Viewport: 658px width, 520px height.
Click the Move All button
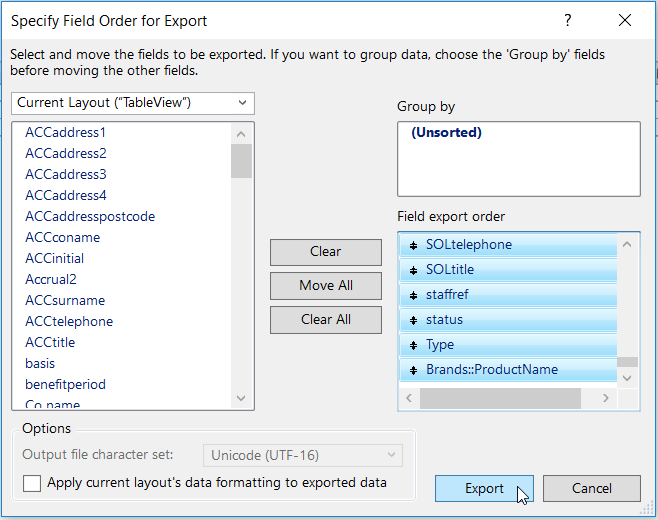pos(326,286)
